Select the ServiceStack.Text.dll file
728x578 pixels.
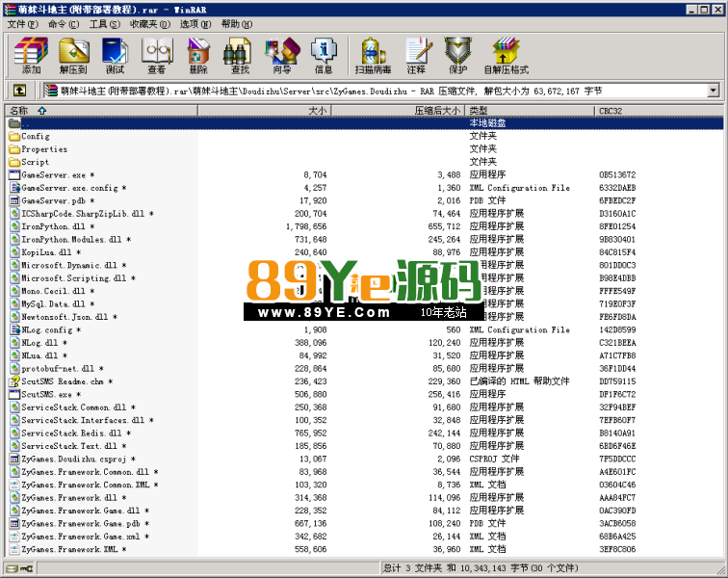[364, 446]
